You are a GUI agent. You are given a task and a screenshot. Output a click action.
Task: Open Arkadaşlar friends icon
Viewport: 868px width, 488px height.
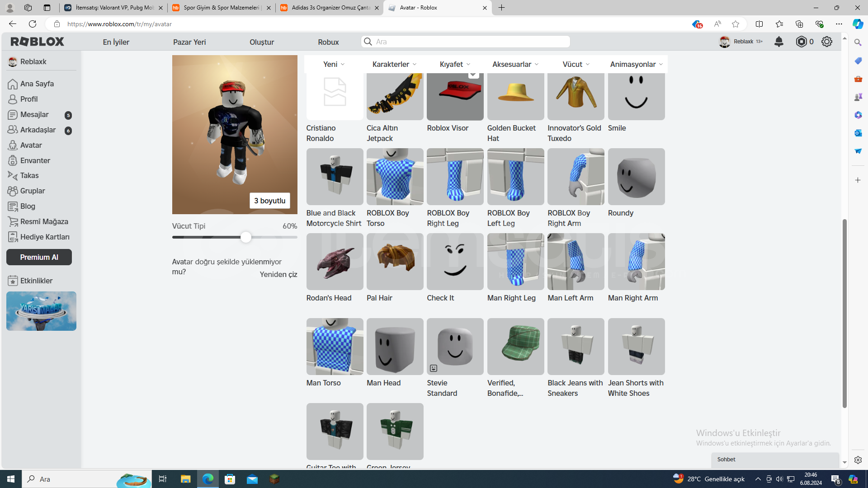pos(13,130)
